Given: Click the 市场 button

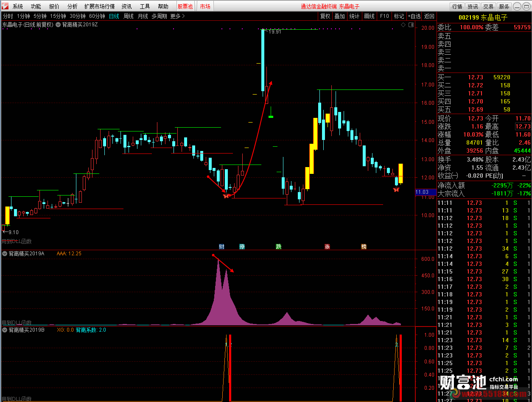Looking at the screenshot, I should tap(205, 6).
